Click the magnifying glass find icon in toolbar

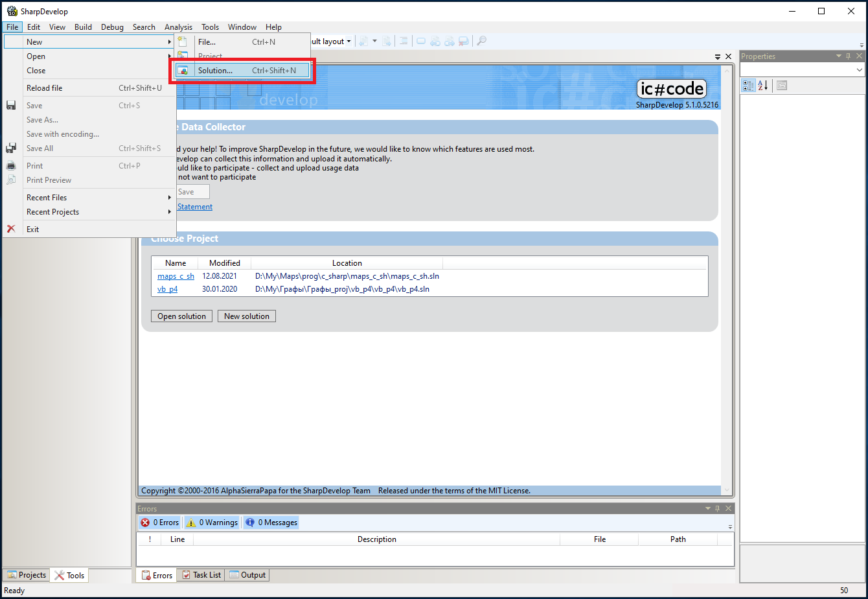[481, 41]
